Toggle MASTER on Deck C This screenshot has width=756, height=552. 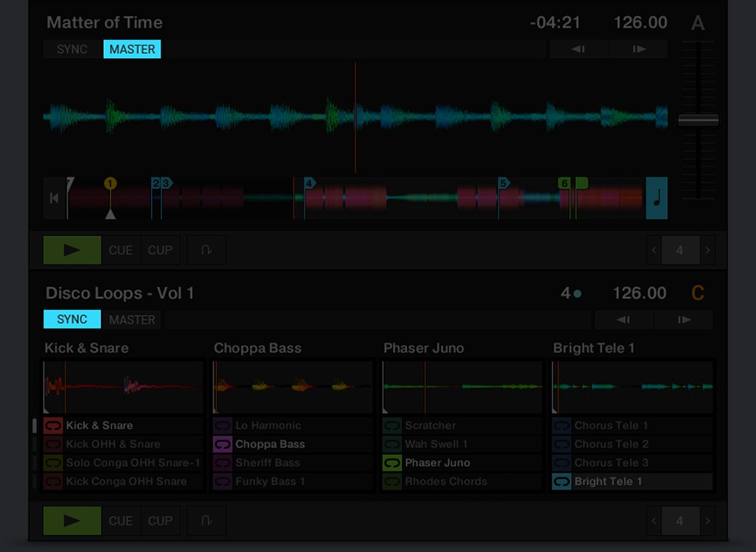pos(132,320)
